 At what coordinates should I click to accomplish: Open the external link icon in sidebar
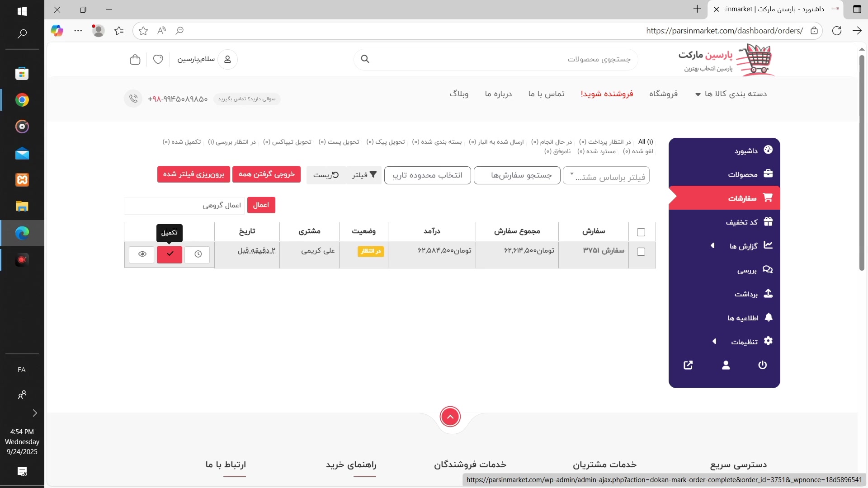(x=688, y=365)
